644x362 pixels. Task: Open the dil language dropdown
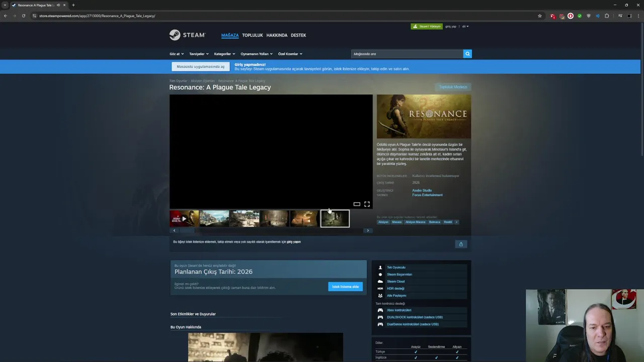coord(465,26)
